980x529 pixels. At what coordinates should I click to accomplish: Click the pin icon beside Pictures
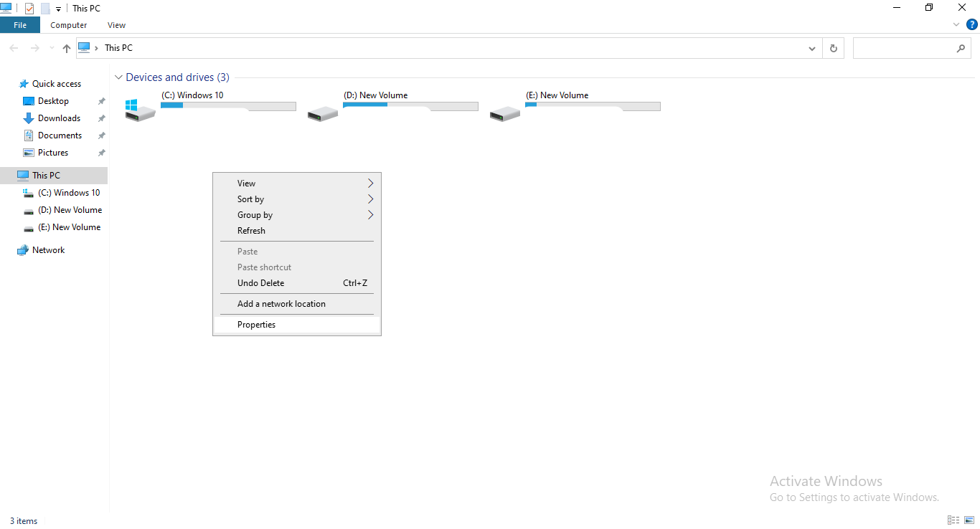pyautogui.click(x=101, y=153)
